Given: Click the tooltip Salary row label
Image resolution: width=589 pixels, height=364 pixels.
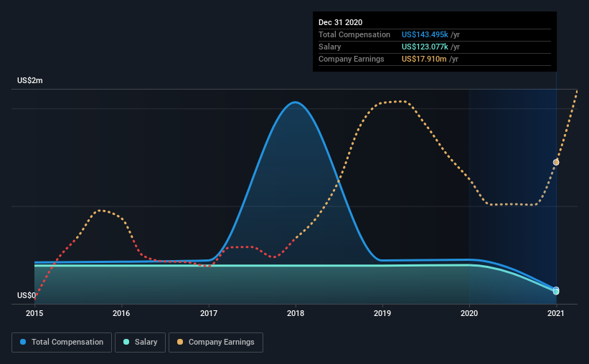Looking at the screenshot, I should pyautogui.click(x=330, y=47).
